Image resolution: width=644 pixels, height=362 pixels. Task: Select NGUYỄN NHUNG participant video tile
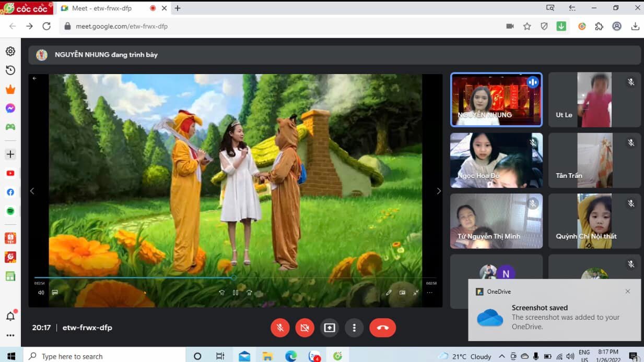pyautogui.click(x=496, y=100)
